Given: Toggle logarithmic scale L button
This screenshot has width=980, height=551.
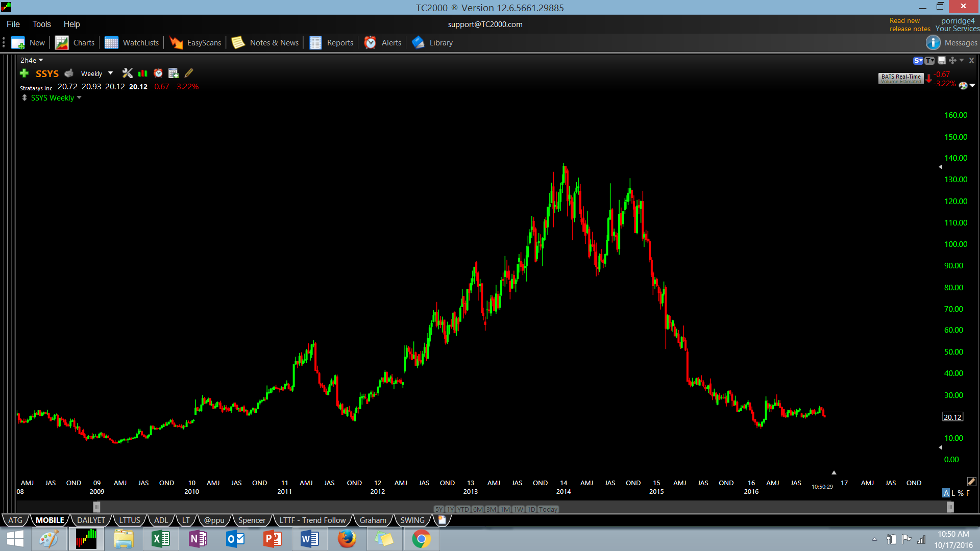Looking at the screenshot, I should [x=953, y=493].
